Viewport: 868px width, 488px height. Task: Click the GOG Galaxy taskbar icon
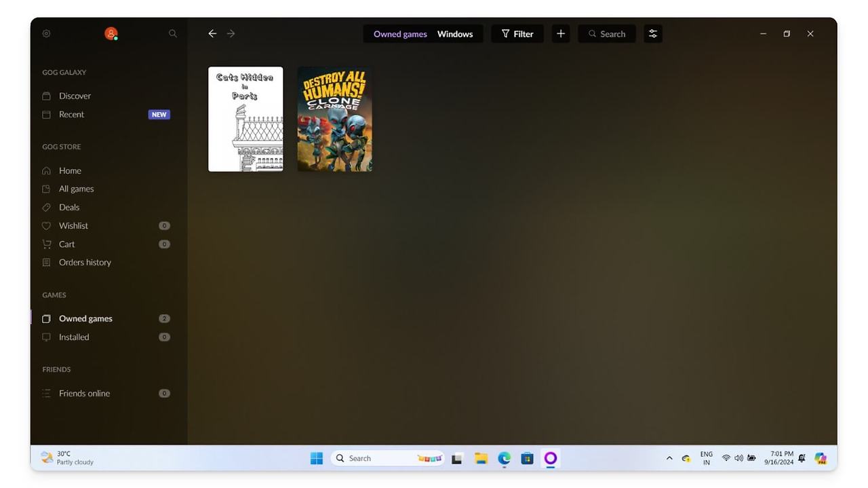pyautogui.click(x=551, y=458)
